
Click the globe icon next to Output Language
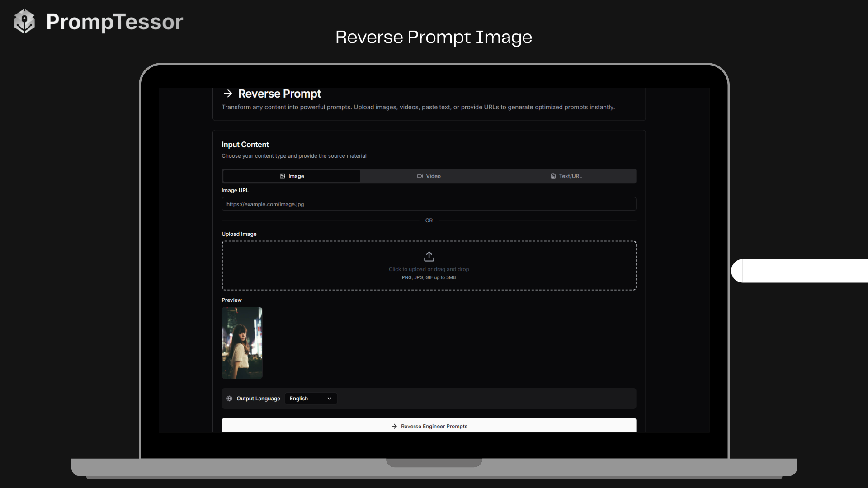point(229,399)
